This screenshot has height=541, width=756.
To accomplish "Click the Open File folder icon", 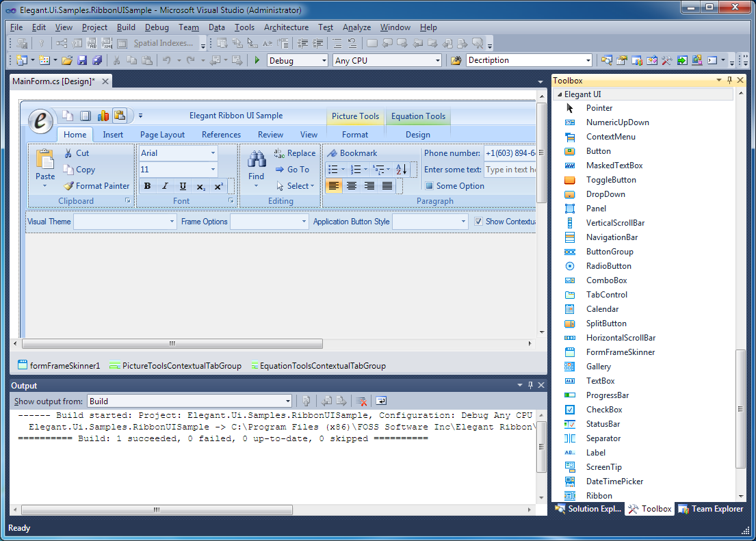I will click(x=67, y=60).
